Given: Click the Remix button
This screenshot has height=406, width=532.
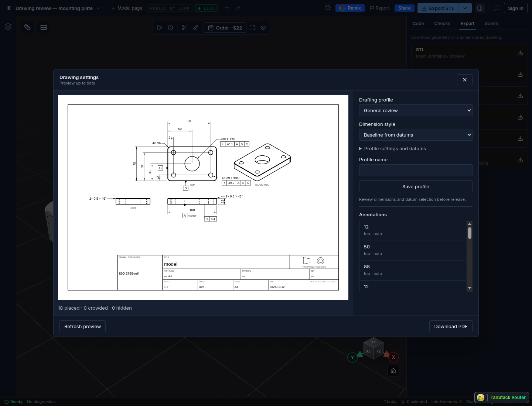Looking at the screenshot, I should tap(350, 8).
